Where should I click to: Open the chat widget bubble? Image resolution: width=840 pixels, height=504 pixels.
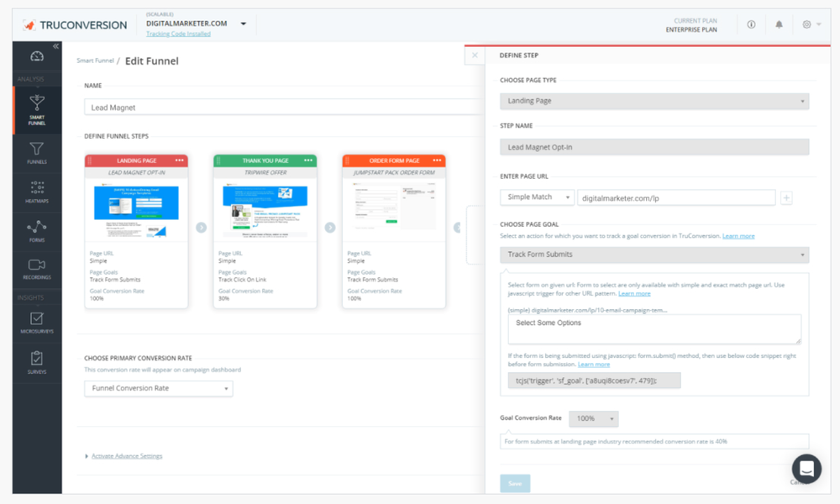coord(806,469)
